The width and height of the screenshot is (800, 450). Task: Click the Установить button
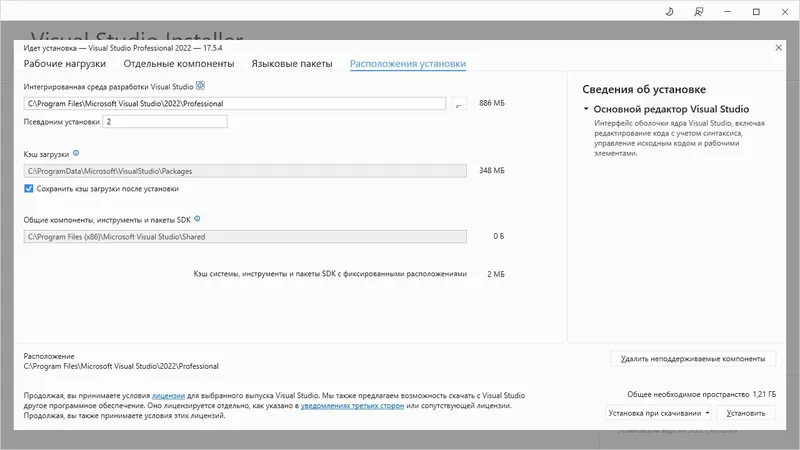(746, 413)
